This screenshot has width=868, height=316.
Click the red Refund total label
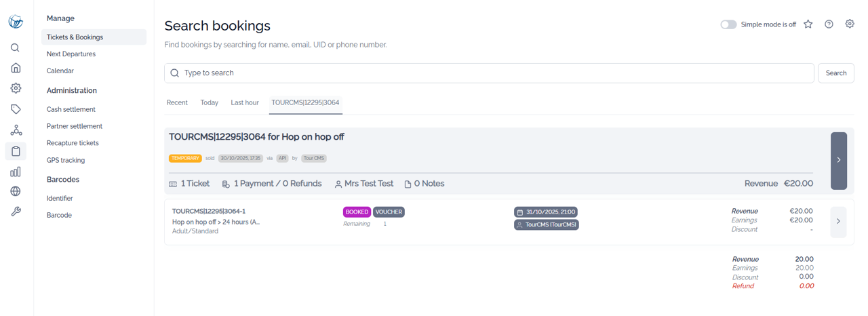(x=743, y=286)
